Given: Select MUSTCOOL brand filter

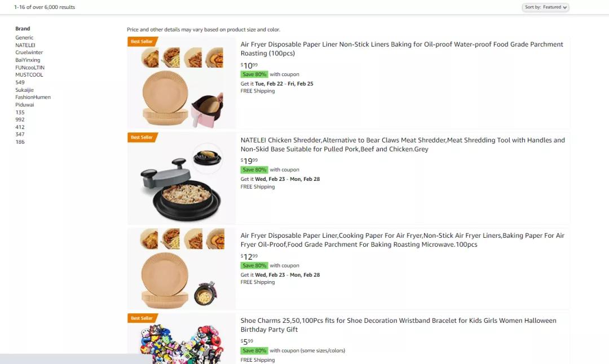Looking at the screenshot, I should coord(29,75).
